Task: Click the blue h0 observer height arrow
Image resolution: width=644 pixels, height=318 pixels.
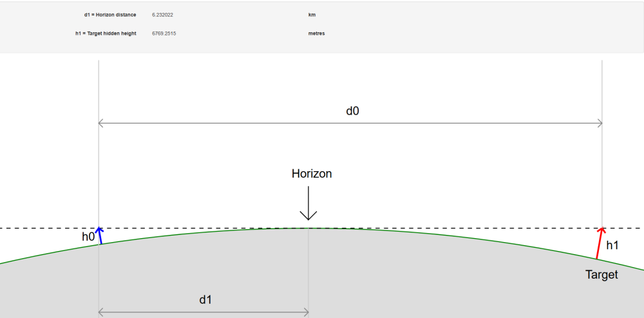Action: tap(100, 236)
